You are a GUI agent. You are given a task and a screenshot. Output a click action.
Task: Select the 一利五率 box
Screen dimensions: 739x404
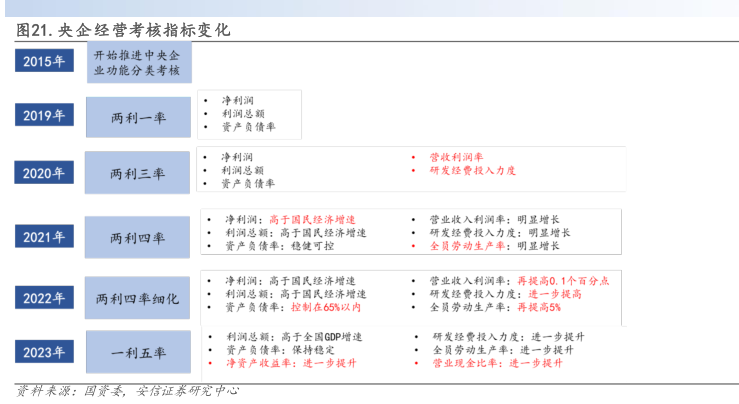[x=138, y=352]
